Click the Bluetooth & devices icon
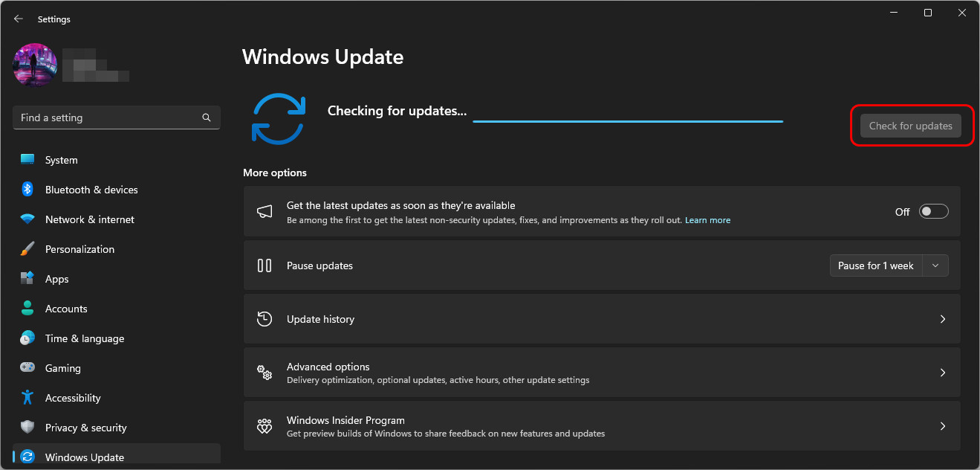The image size is (980, 470). [x=27, y=190]
